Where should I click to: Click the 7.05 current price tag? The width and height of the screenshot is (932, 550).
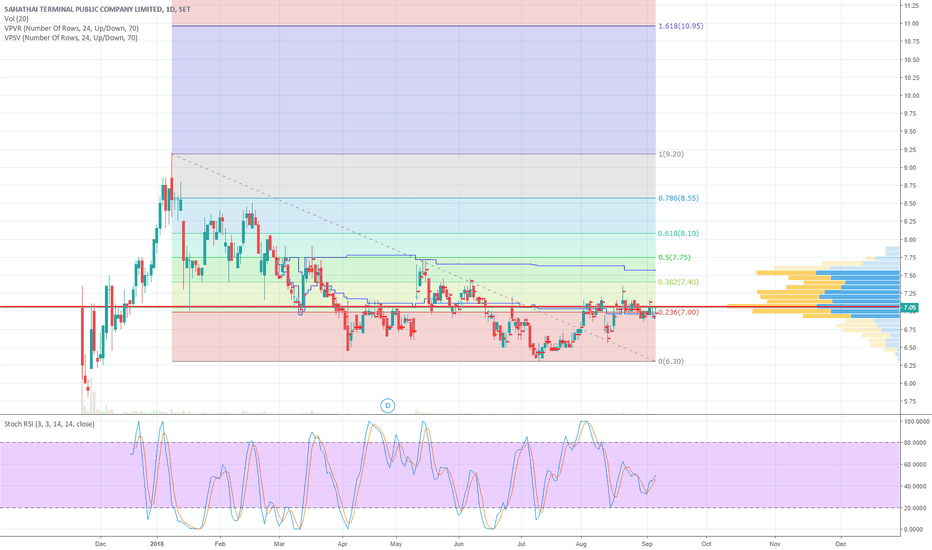tap(909, 308)
